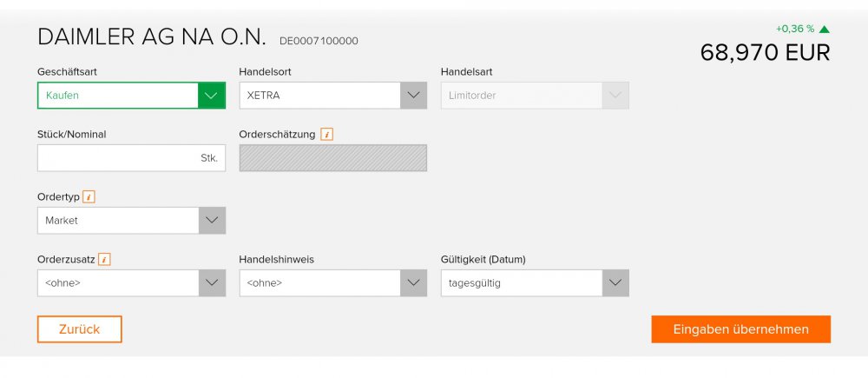This screenshot has width=868, height=378.
Task: Click the 68,970 EUR price
Action: 765,52
